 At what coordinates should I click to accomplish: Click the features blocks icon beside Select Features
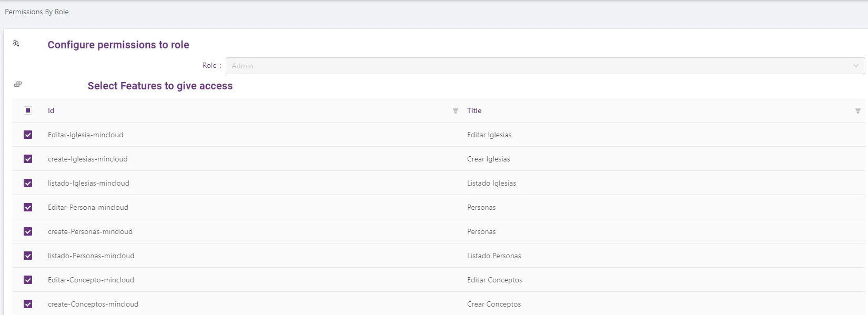18,84
